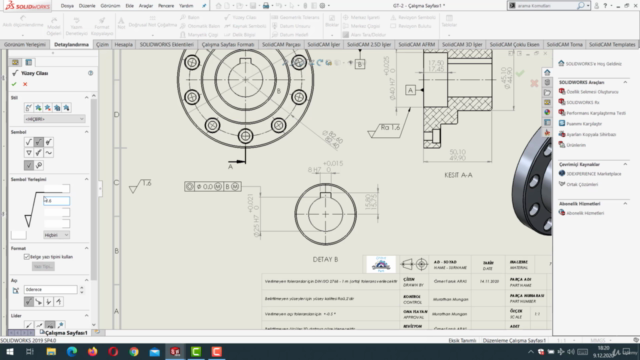Viewport: 640px width, 360px height.
Task: Click the task pane home icon
Action: [547, 73]
